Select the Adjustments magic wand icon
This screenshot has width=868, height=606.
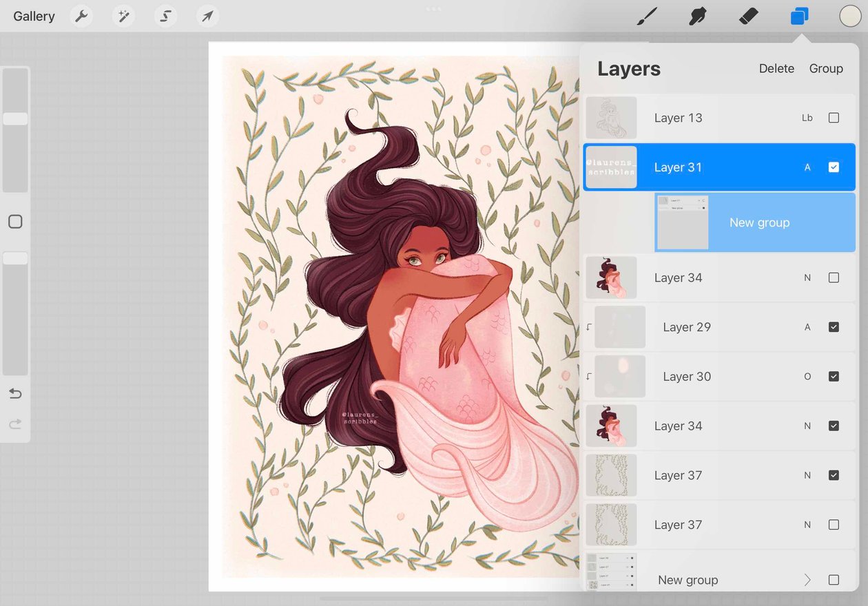123,16
